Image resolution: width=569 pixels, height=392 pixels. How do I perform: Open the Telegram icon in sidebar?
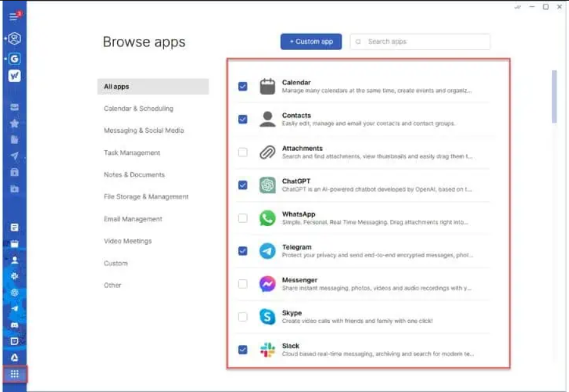click(14, 309)
